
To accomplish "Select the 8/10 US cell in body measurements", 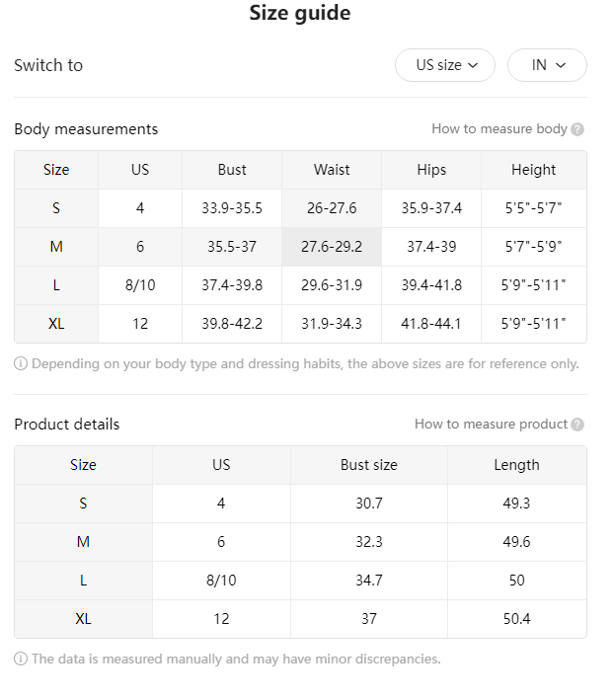I will 140,285.
